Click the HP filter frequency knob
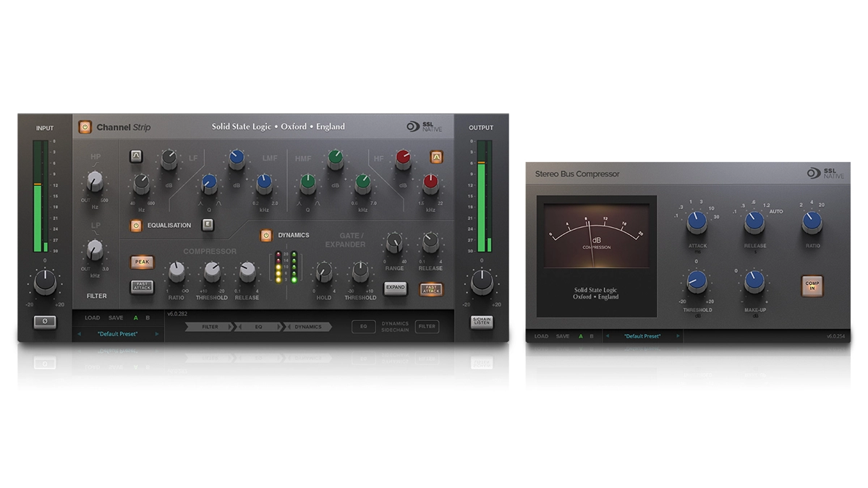This screenshot has width=868, height=488. 94,181
